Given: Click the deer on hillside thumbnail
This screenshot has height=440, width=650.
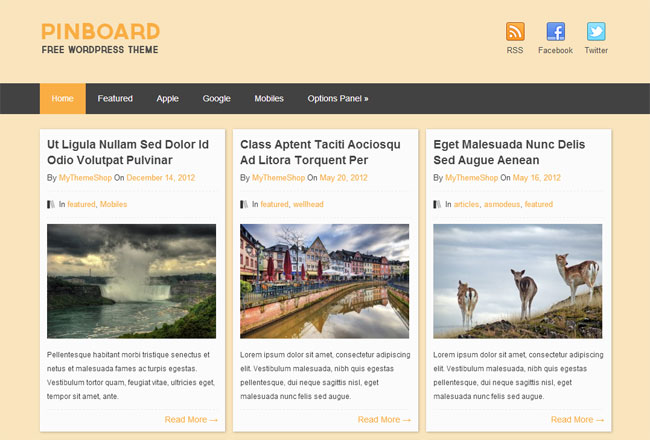Looking at the screenshot, I should click(518, 281).
